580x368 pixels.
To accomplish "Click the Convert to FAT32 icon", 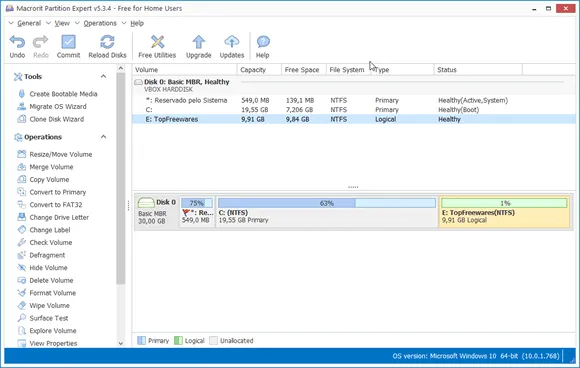I will pyautogui.click(x=21, y=204).
